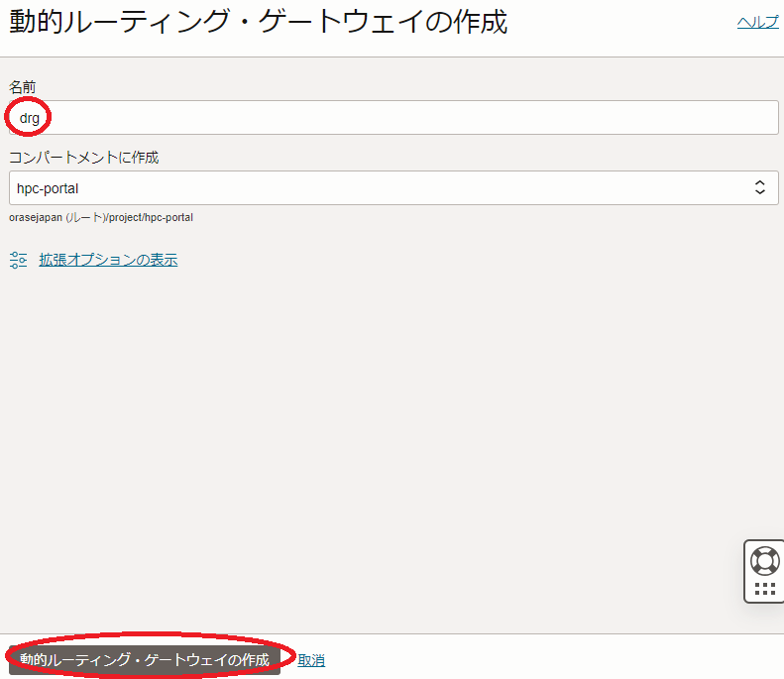Viewport: 784px width, 679px height.
Task: Click the 名前 name input field
Action: (x=396, y=117)
